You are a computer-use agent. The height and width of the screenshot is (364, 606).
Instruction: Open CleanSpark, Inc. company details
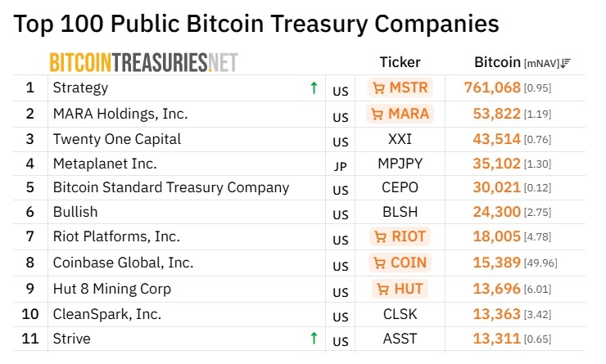[106, 313]
